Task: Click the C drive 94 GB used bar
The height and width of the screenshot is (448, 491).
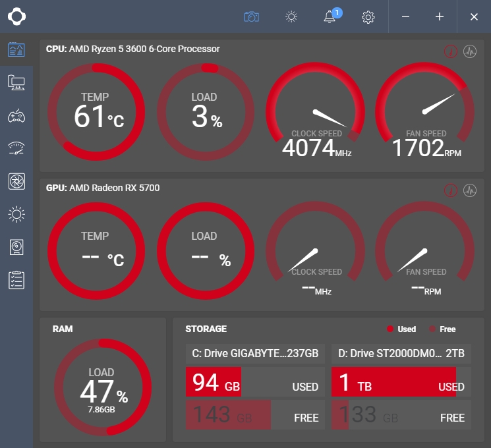Action: coord(255,381)
